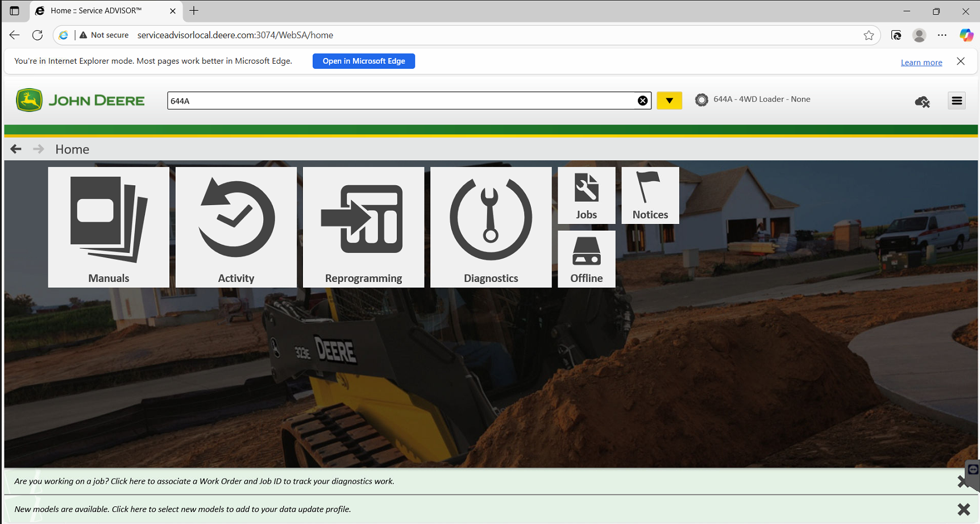
Task: Open the hamburger menu
Action: pos(957,101)
